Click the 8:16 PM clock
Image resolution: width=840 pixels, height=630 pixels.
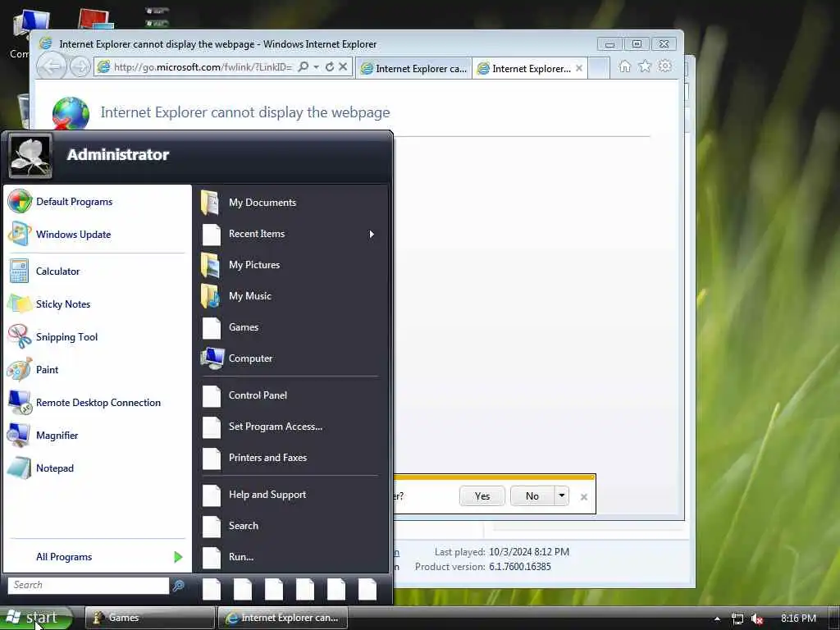(798, 619)
